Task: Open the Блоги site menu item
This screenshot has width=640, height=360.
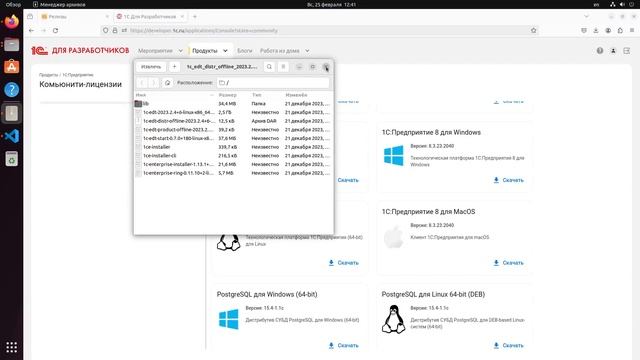Action: tap(244, 51)
